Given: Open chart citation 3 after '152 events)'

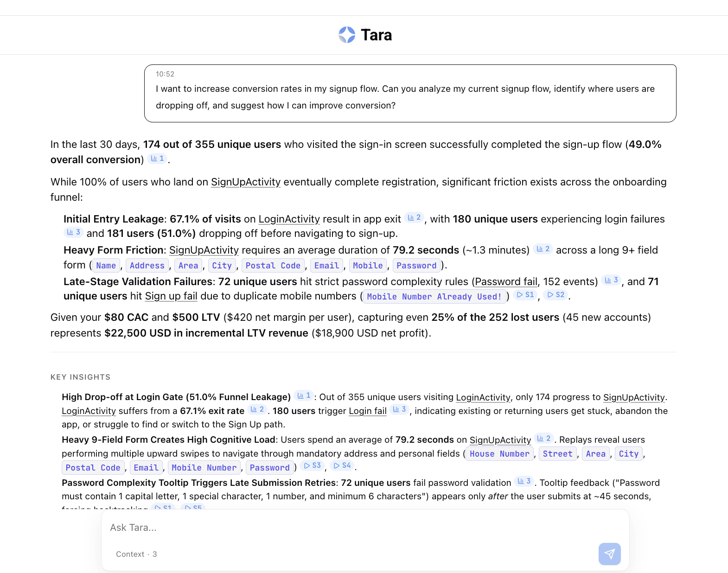Looking at the screenshot, I should tap(612, 280).
